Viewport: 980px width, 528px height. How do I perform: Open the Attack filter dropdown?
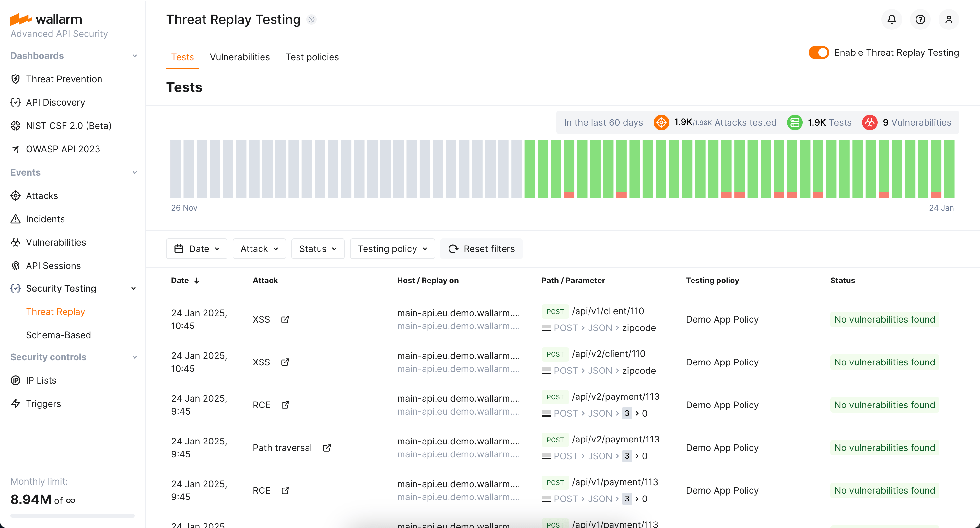[x=259, y=248]
